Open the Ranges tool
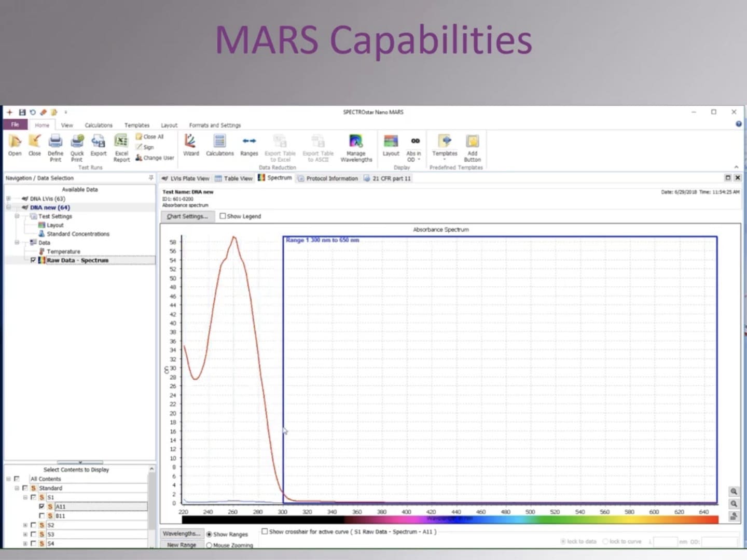This screenshot has width=747, height=560. click(x=249, y=145)
